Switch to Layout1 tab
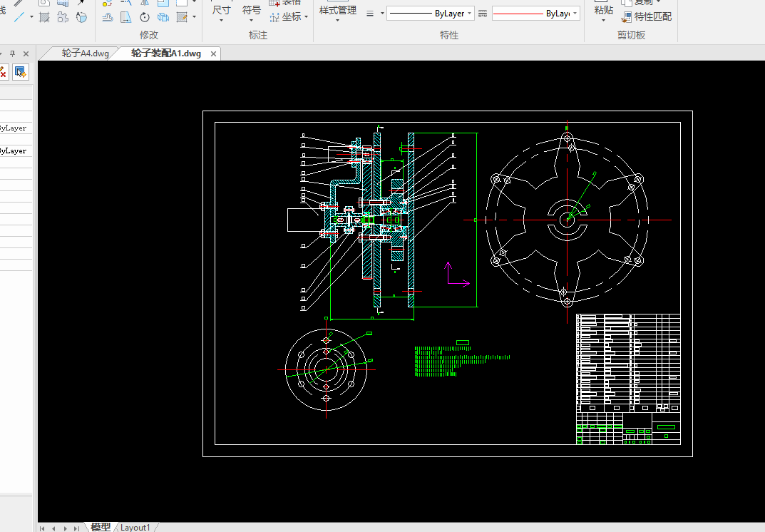 [135, 528]
